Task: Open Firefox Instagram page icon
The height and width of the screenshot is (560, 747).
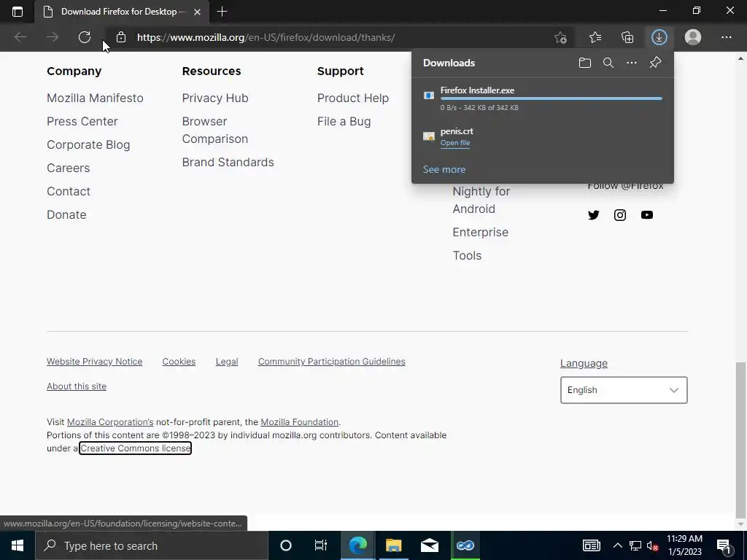Action: (620, 215)
